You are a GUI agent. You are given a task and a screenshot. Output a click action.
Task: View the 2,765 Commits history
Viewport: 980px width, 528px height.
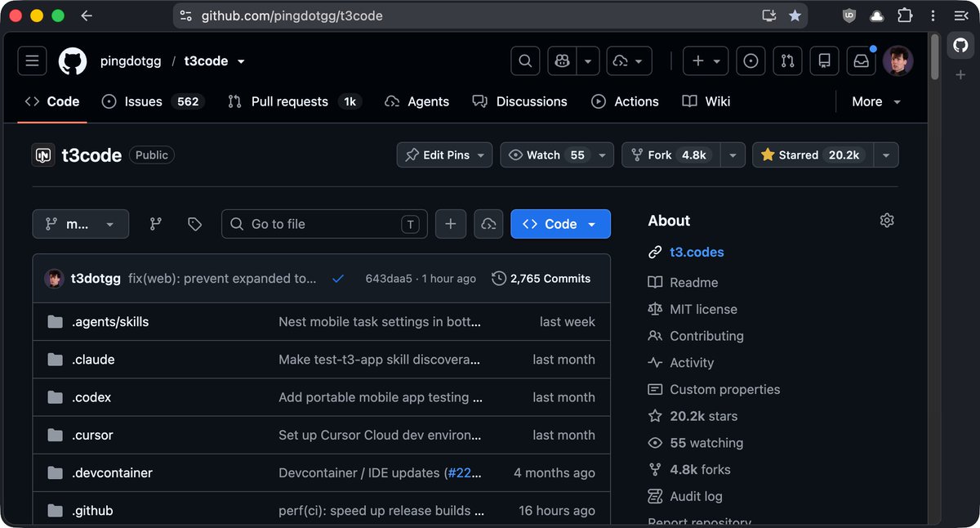(541, 279)
